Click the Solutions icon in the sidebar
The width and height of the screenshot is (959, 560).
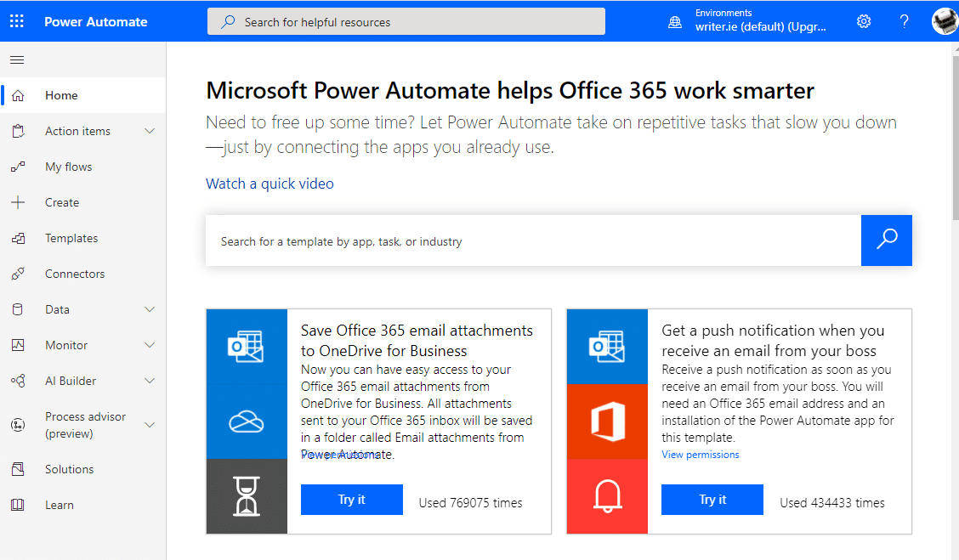(x=19, y=469)
